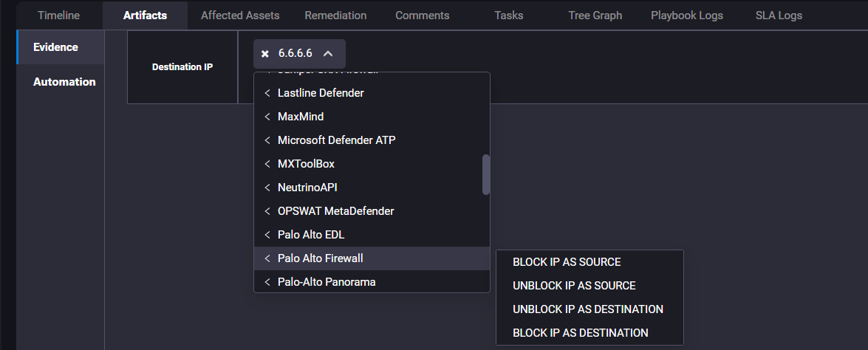
Task: Open the Remediation tab
Action: coord(335,16)
